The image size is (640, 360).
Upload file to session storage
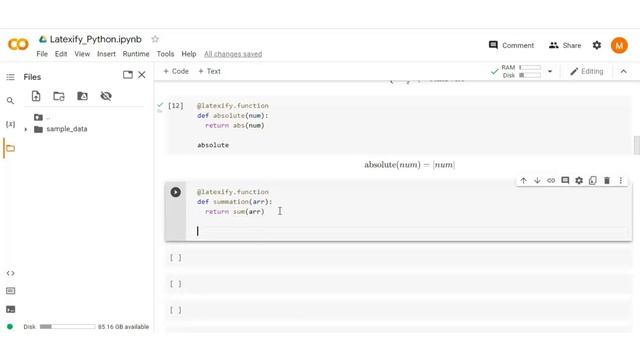tap(36, 96)
